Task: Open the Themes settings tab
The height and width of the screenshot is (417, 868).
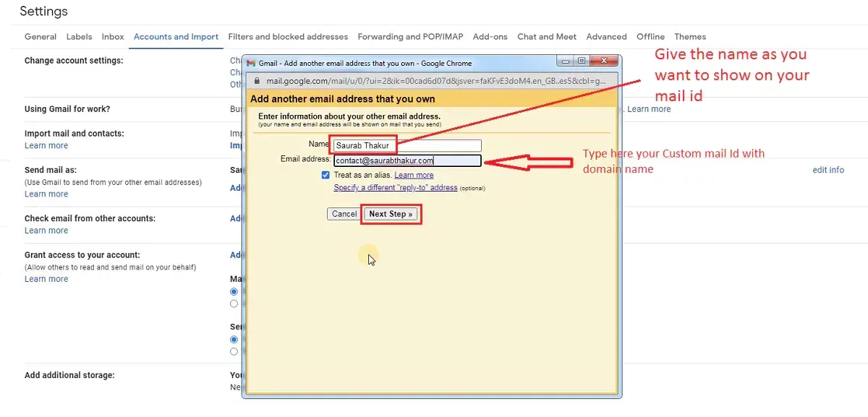Action: (690, 37)
